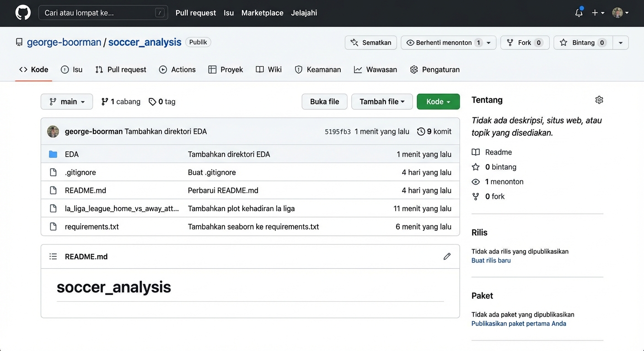This screenshot has width=644, height=351.
Task: Click the EDA folder icon
Action: pyautogui.click(x=53, y=154)
